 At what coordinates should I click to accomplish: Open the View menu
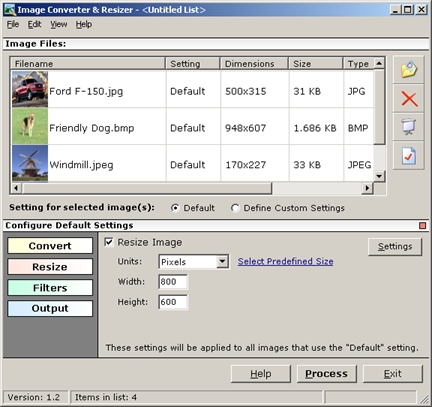pyautogui.click(x=59, y=24)
